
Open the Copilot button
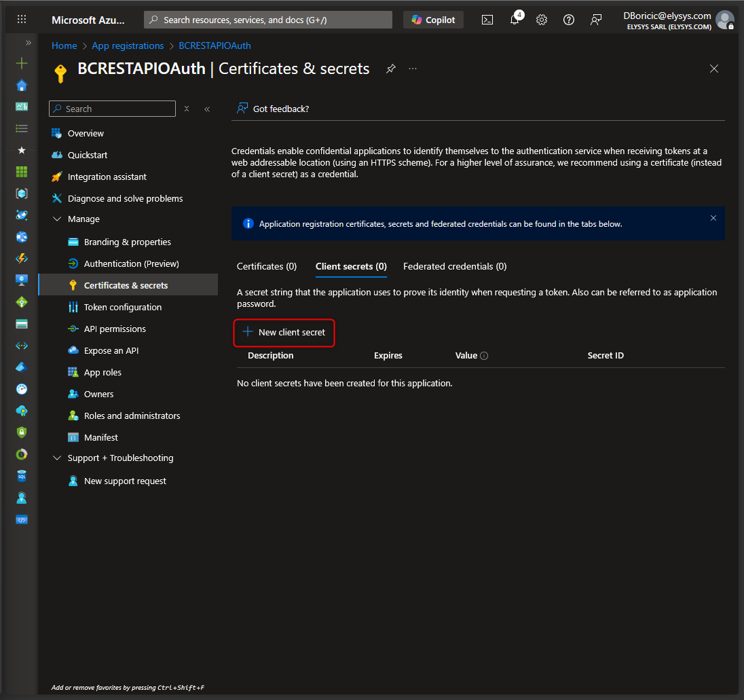coord(434,20)
